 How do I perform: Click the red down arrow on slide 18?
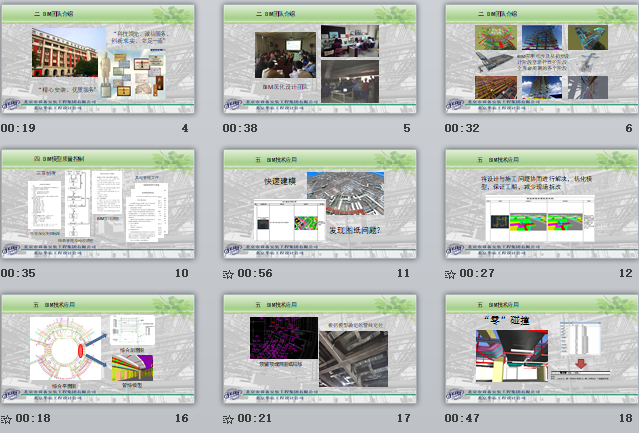click(577, 364)
